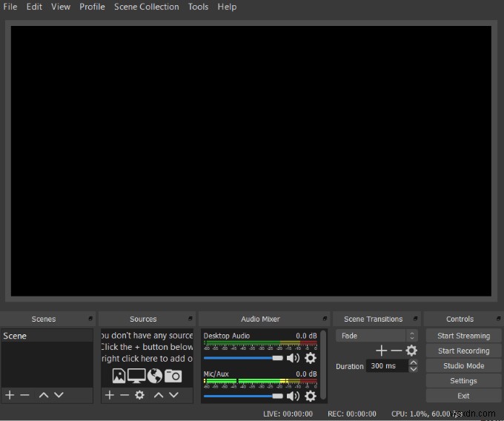504x421 pixels.
Task: Undock the Scene Transitions panel
Action: 415,319
